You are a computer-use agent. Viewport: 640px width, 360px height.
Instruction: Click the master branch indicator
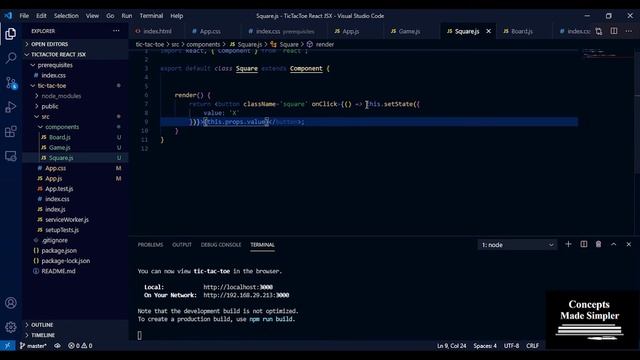coord(33,346)
